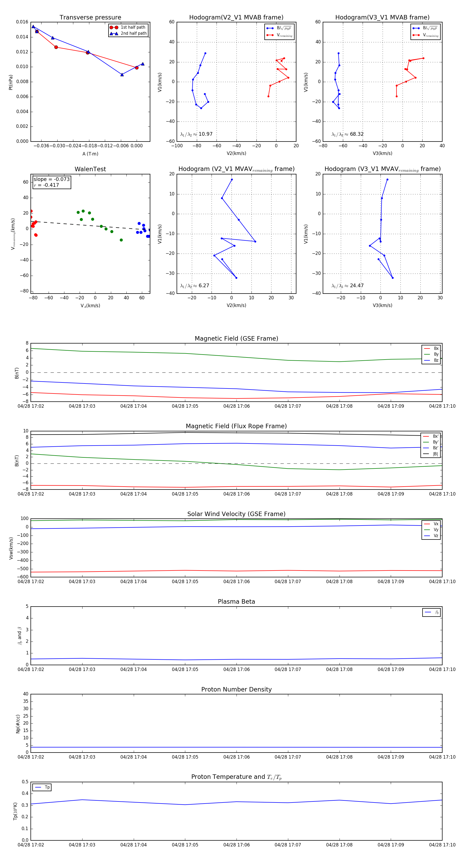473x868 pixels.
Task: Click the 'Np(#/cc)' y-axis label
Action: click(x=18, y=723)
